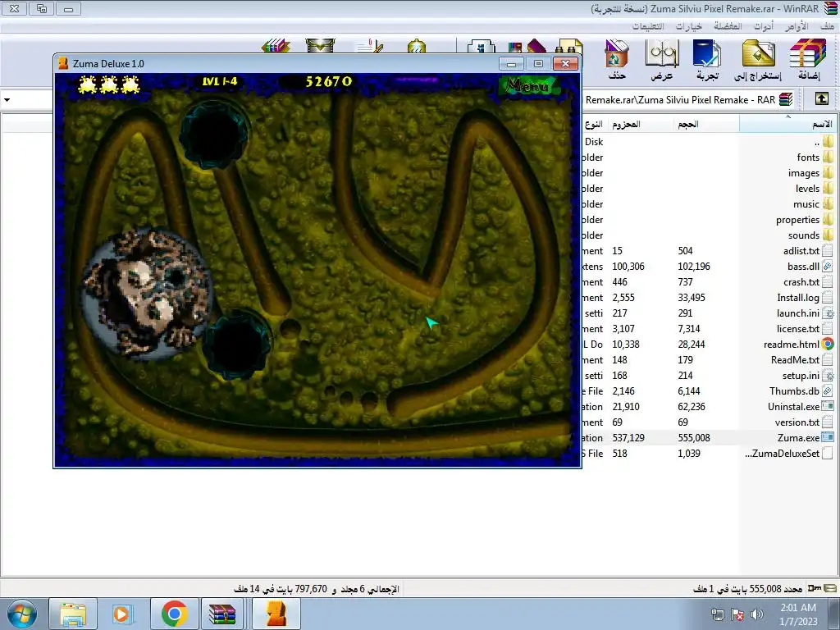
Task: Click the key icon in the status bar
Action: click(815, 588)
